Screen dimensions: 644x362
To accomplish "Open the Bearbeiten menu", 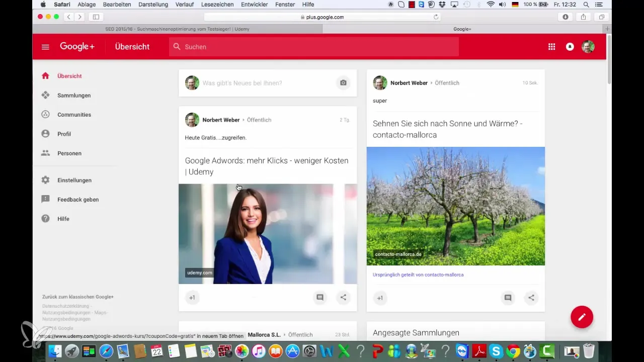I will pos(117,4).
